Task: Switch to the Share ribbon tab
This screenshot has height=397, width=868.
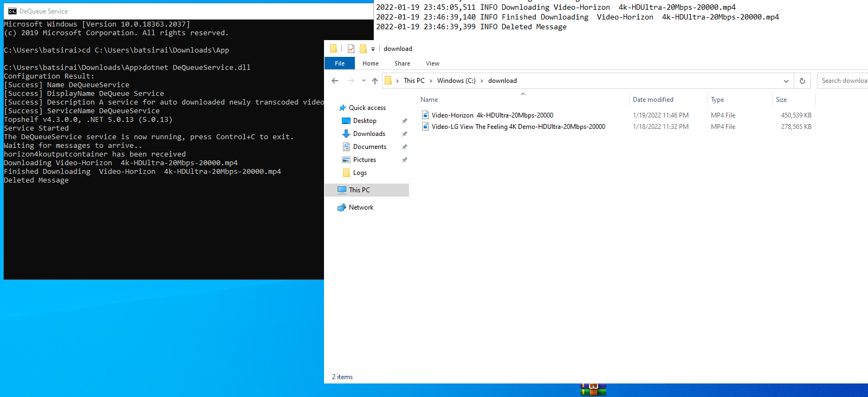Action: click(x=402, y=63)
